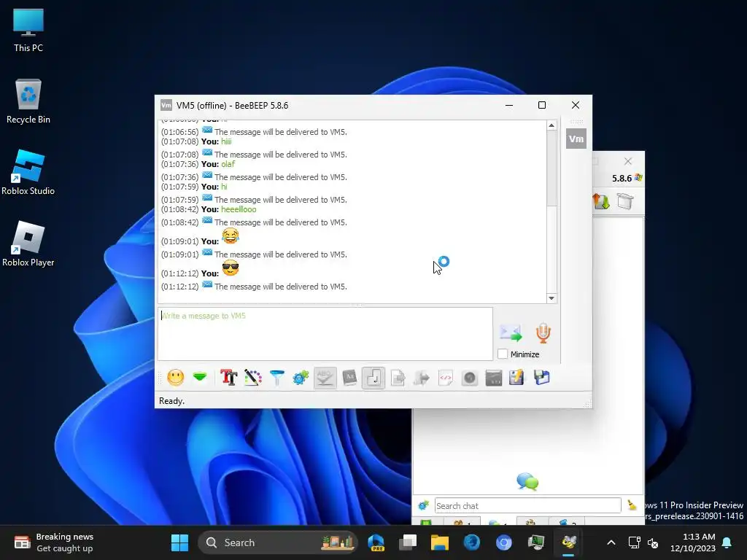
Task: Close the main BeeBEEP window behind
Action: [628, 161]
